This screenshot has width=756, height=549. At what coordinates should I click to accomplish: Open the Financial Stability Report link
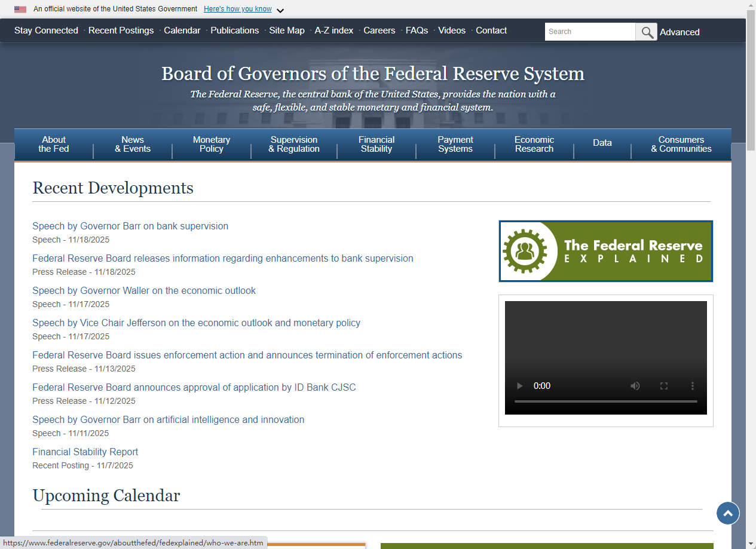85,452
